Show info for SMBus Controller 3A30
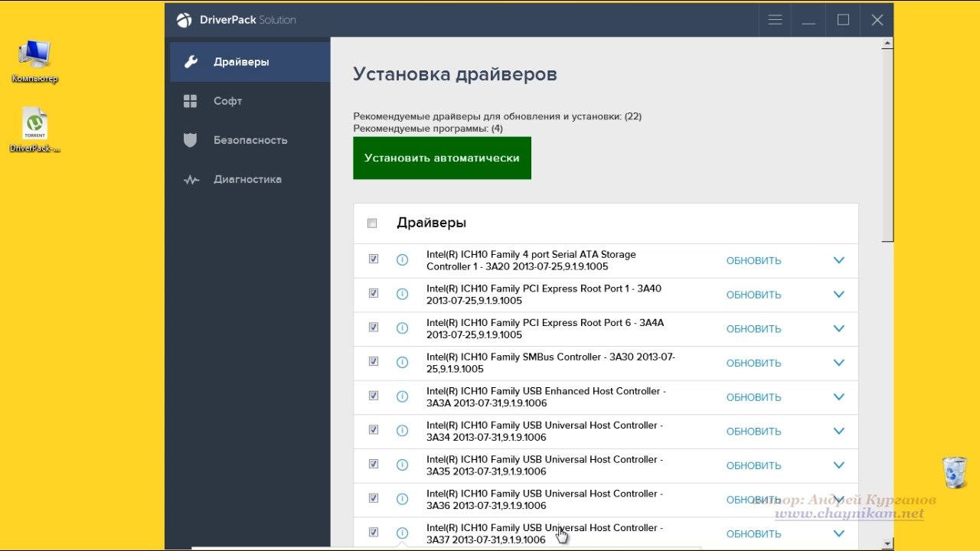The image size is (980, 551). (402, 363)
